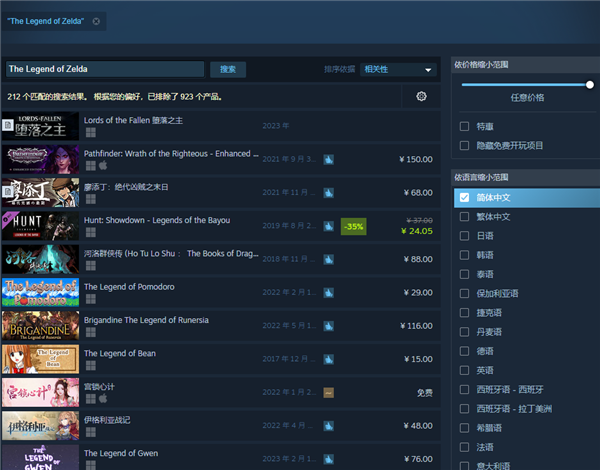Click the search text input field

[105, 69]
